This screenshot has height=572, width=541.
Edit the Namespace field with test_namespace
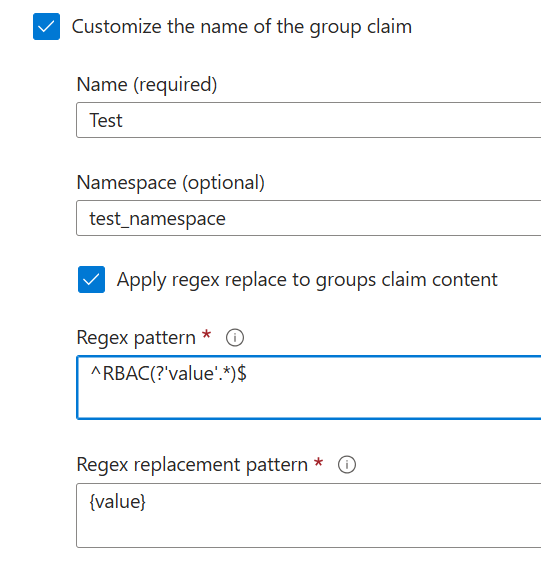click(309, 218)
